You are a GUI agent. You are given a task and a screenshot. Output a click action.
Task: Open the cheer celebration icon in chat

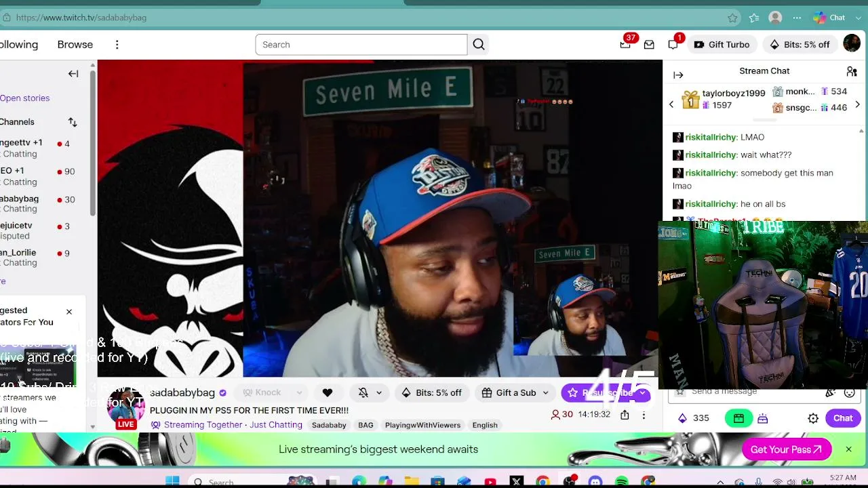pyautogui.click(x=831, y=392)
